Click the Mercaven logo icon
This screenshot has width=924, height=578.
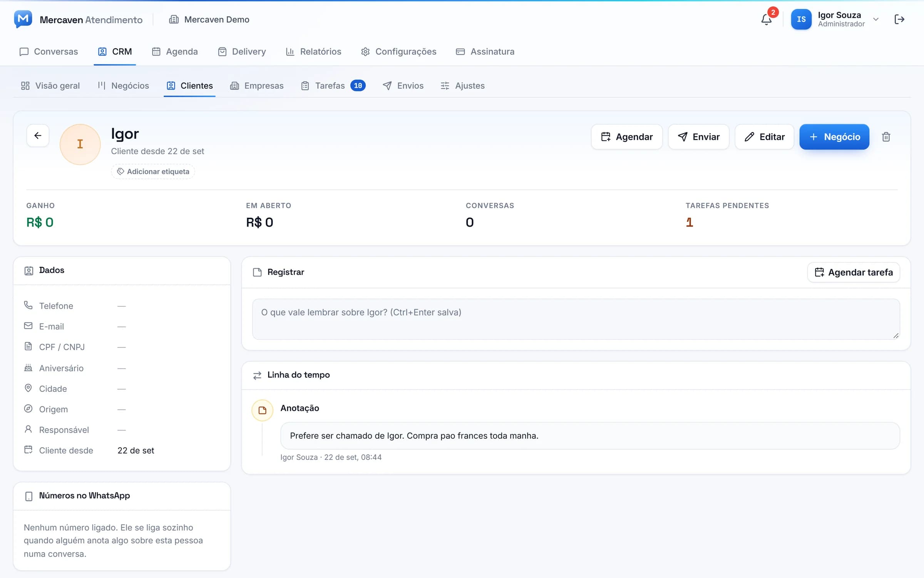tap(23, 19)
